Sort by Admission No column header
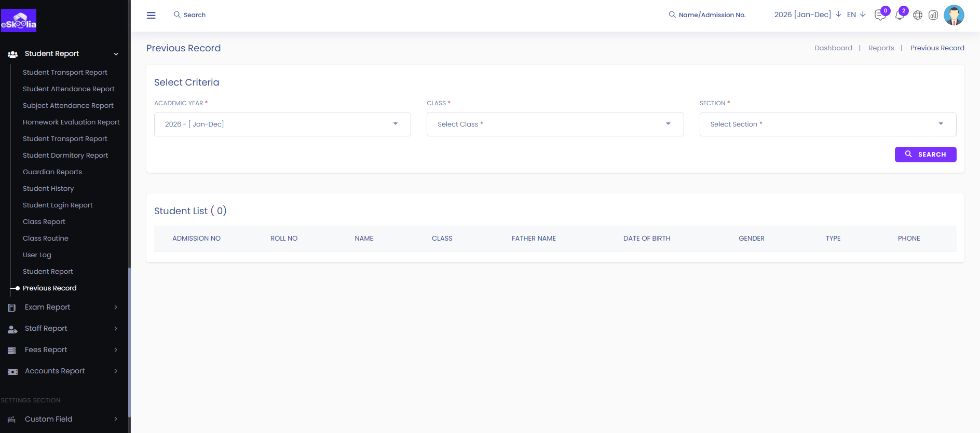This screenshot has height=433, width=980. pos(196,239)
